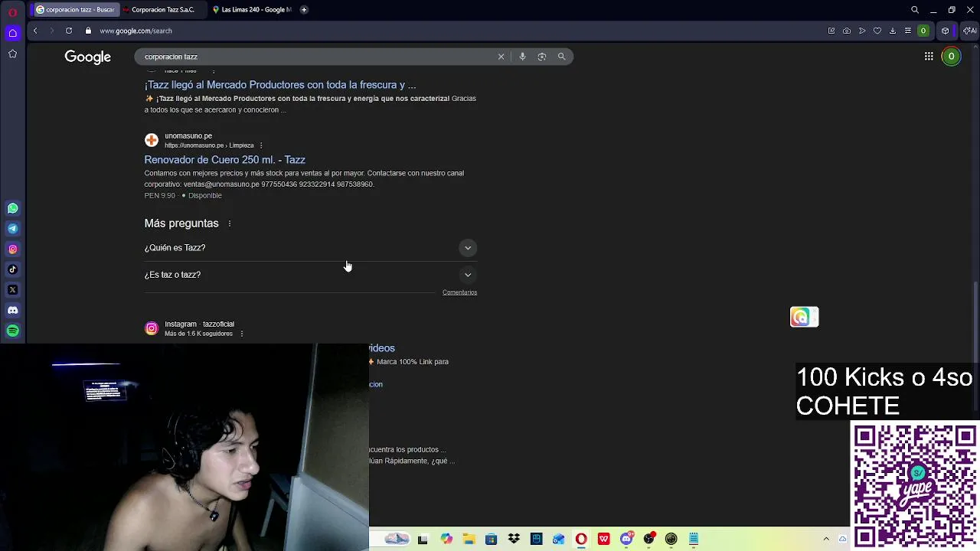Open more options for Instagram tazzoficial result

pos(242,334)
